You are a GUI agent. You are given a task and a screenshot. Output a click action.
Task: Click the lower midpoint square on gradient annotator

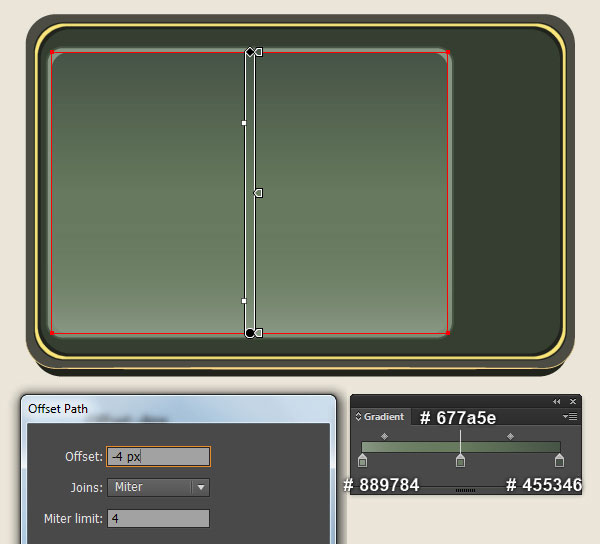(244, 301)
